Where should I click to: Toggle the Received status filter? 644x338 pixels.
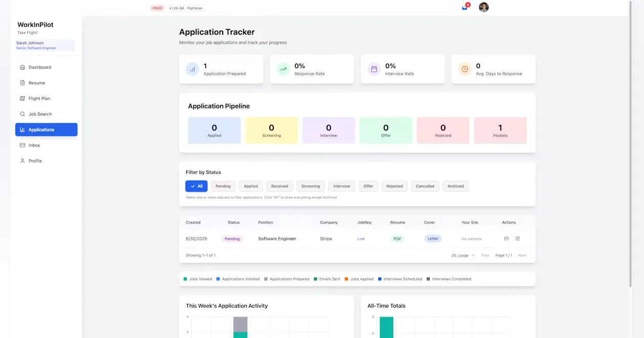pos(280,186)
